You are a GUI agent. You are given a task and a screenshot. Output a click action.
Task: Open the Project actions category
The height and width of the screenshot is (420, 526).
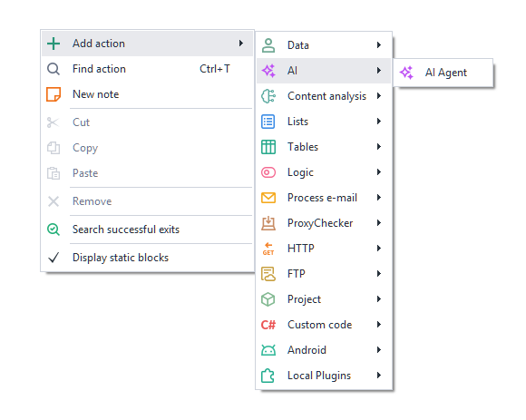324,299
